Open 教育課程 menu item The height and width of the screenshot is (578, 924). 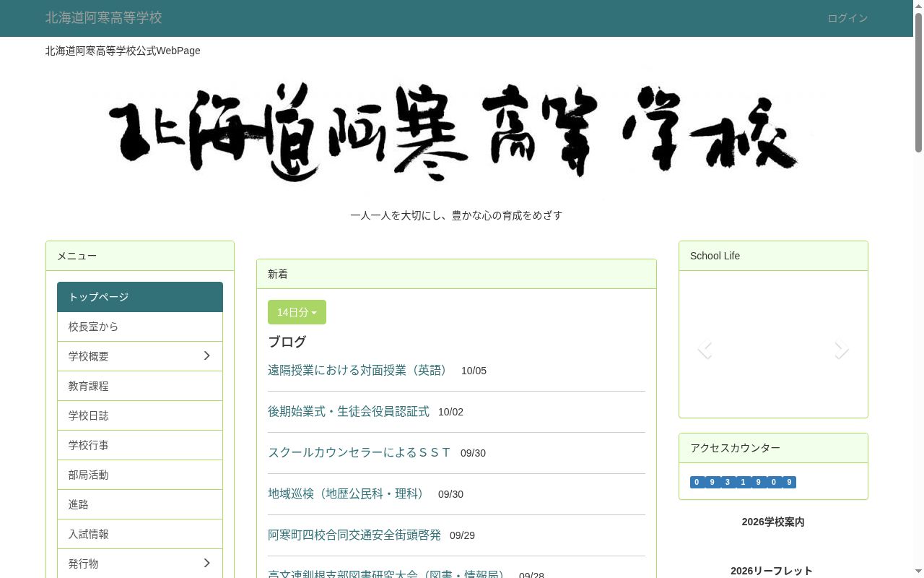(140, 386)
